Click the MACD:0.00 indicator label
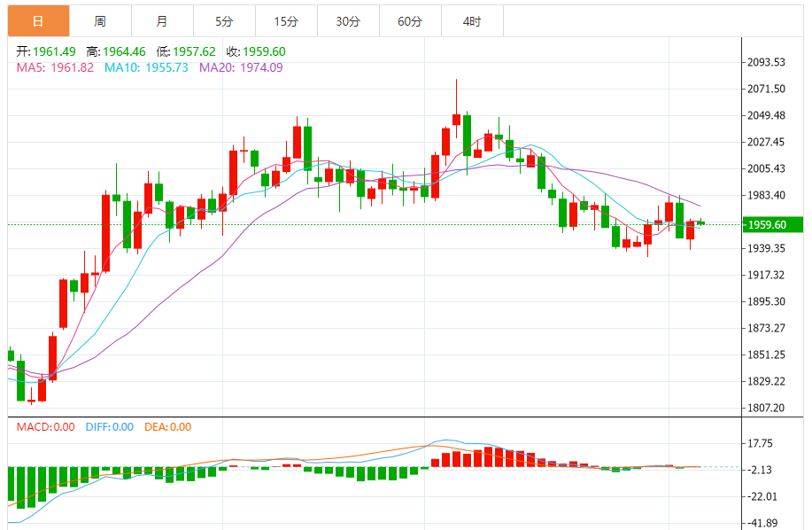This screenshot has height=530, width=812. point(45,427)
